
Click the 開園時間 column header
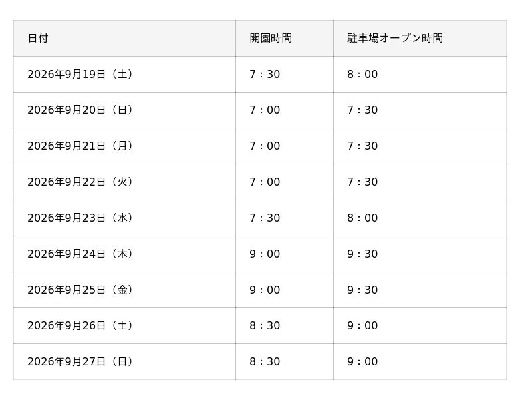click(271, 38)
